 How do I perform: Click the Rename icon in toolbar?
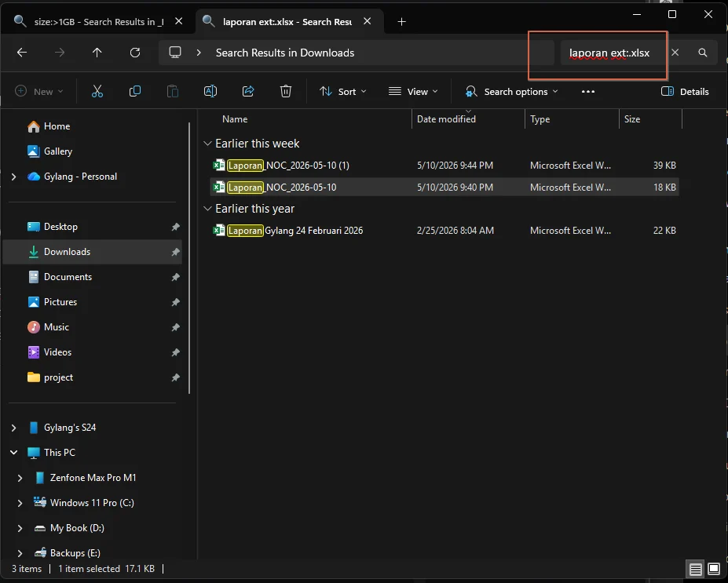click(210, 91)
